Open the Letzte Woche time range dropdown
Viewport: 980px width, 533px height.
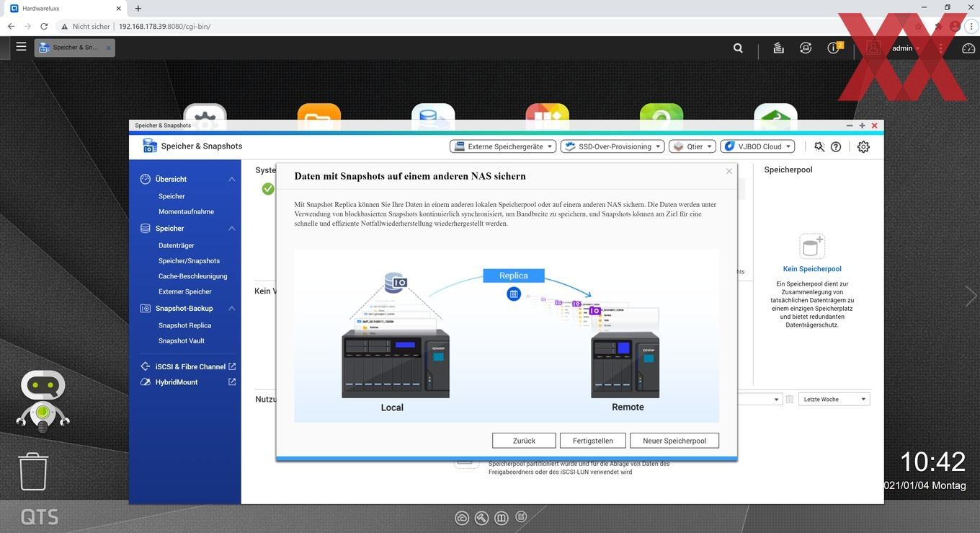pos(834,399)
